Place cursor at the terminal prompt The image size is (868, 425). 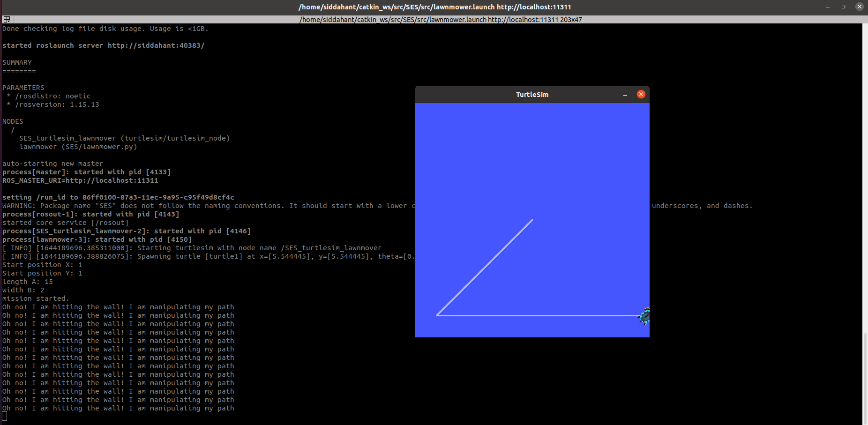click(5, 416)
